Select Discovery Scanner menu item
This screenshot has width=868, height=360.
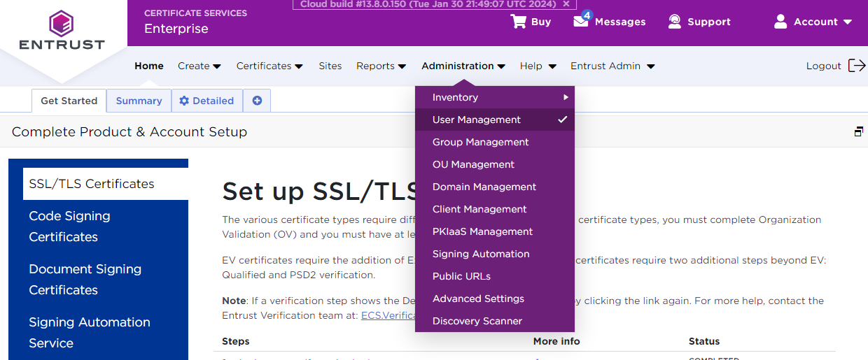pos(477,321)
